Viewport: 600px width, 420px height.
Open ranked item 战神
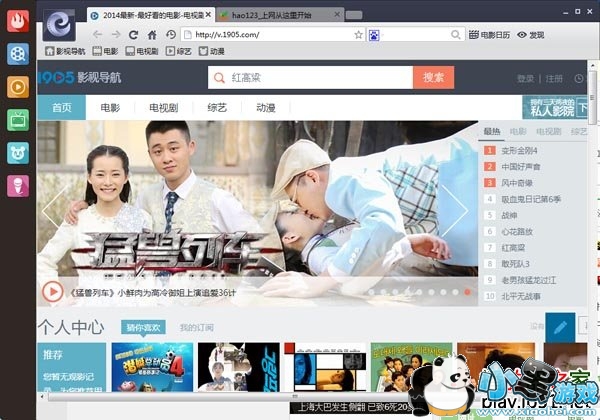click(509, 215)
